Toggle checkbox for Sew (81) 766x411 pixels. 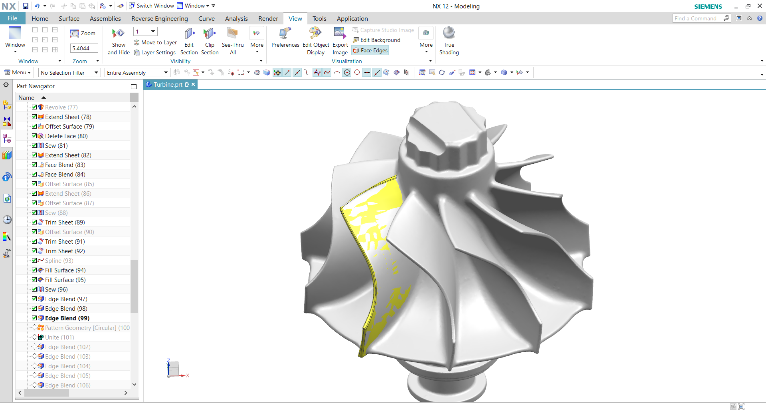click(x=35, y=146)
